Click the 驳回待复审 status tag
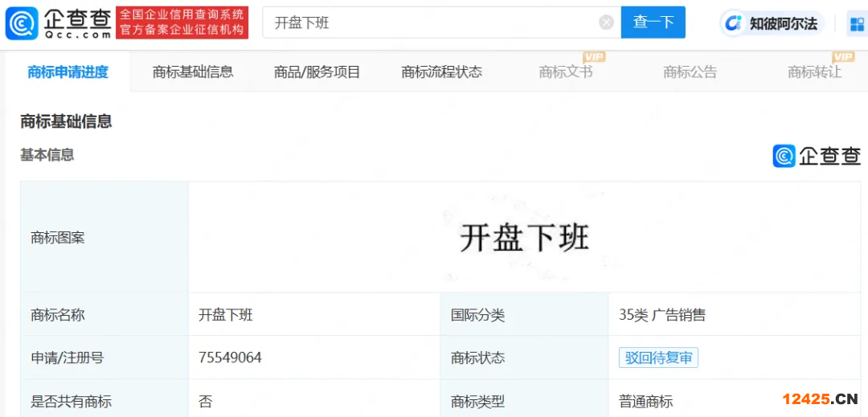Image resolution: width=868 pixels, height=417 pixels. 658,358
